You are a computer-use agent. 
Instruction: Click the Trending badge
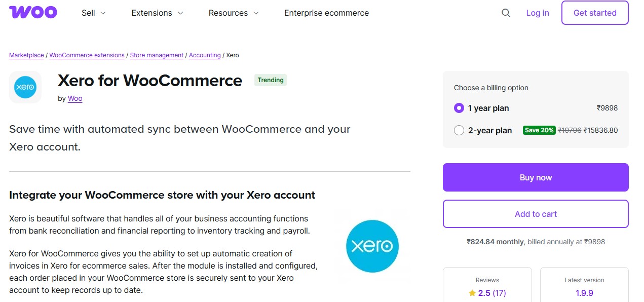click(270, 80)
